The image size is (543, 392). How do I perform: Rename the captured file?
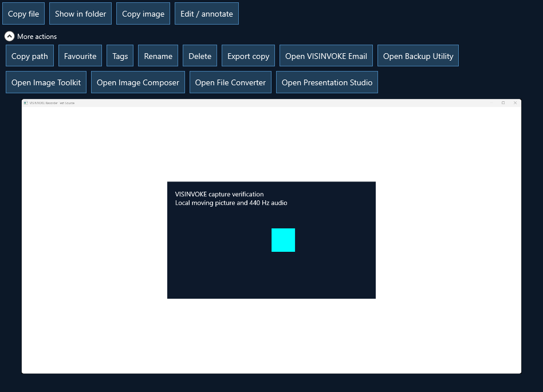pyautogui.click(x=158, y=56)
